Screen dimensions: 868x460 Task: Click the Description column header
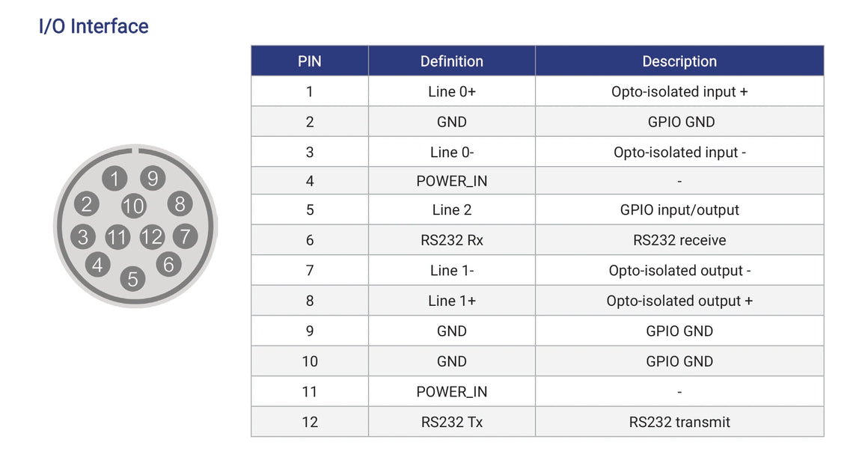click(679, 61)
